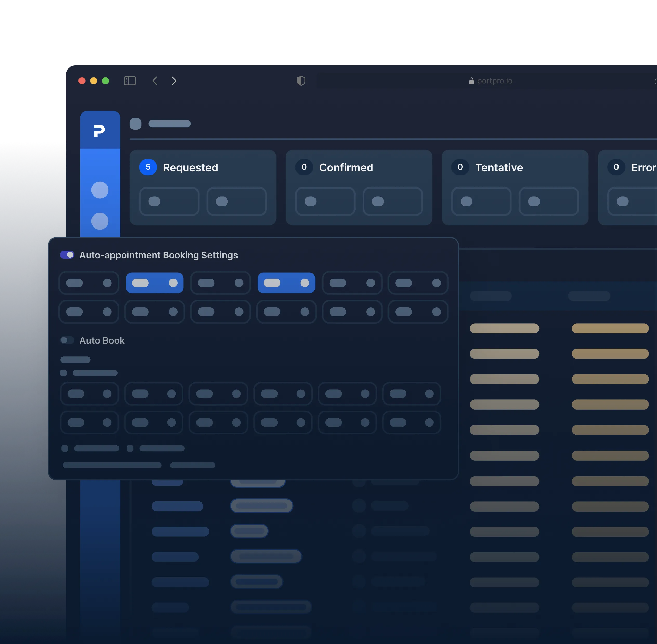Click the first box under Requested

[169, 202]
